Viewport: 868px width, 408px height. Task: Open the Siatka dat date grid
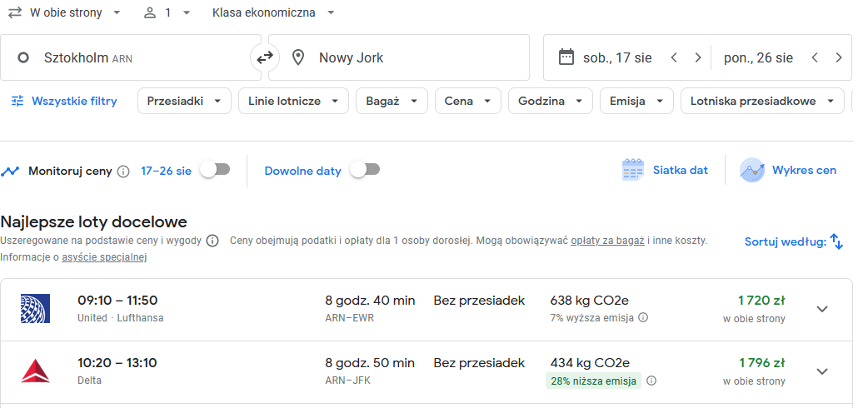pos(665,171)
